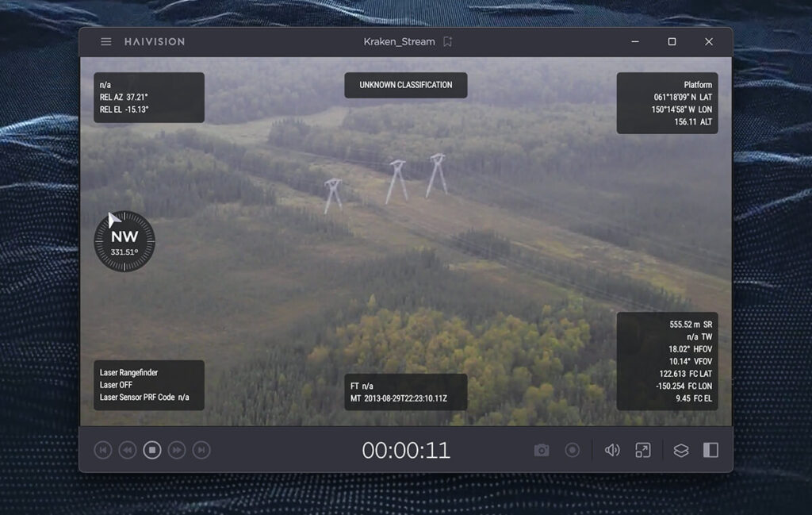Open the metadata layers overlay panel
The width and height of the screenshot is (812, 515).
pos(680,450)
